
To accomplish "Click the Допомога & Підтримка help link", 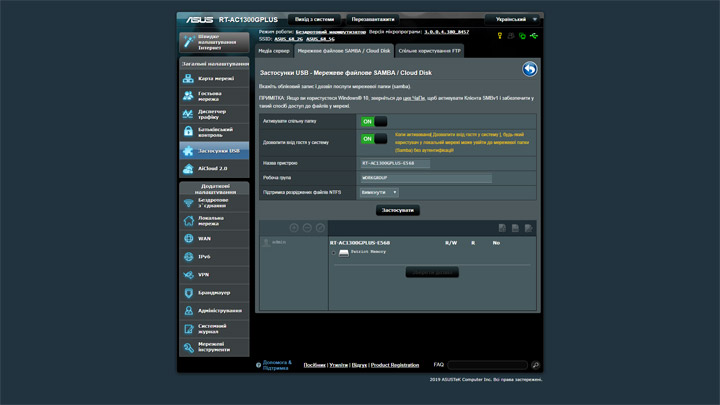I will 277,365.
